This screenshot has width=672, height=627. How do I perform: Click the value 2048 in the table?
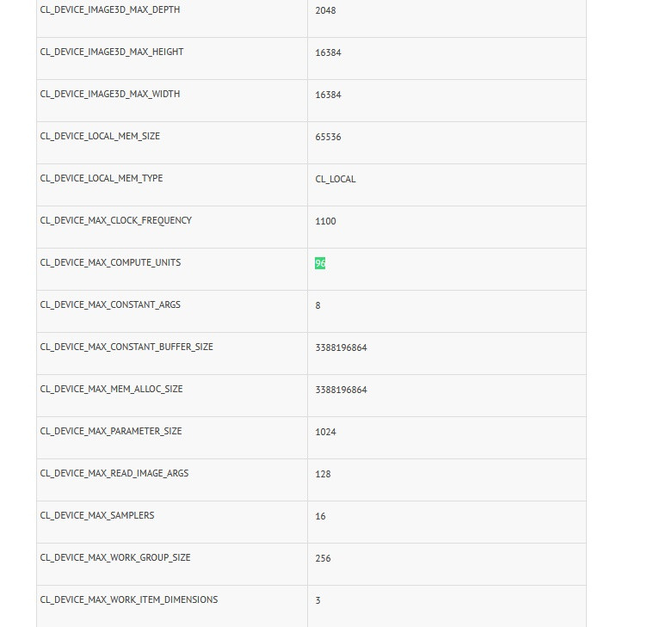coord(326,10)
